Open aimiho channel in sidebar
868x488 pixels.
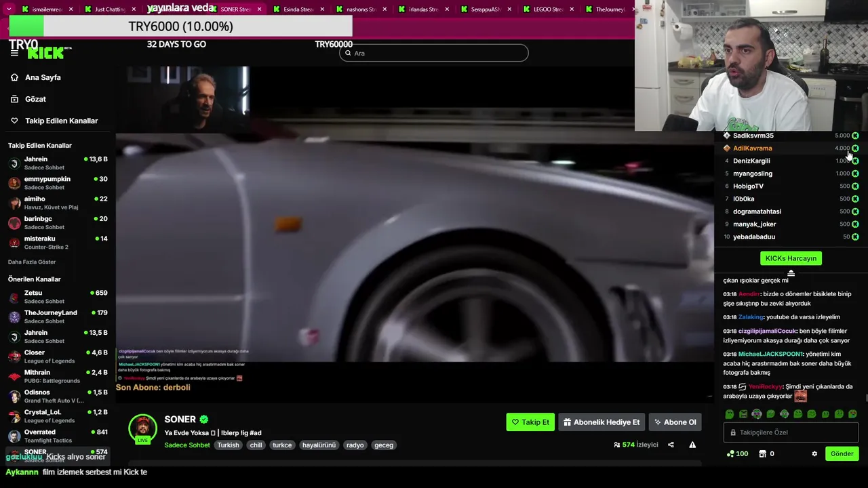58,203
